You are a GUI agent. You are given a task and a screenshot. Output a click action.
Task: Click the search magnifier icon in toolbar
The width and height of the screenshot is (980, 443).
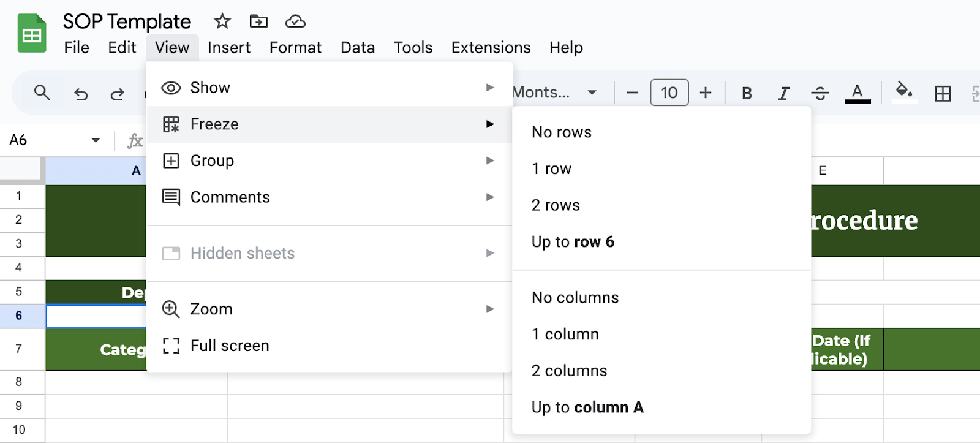[x=42, y=93]
